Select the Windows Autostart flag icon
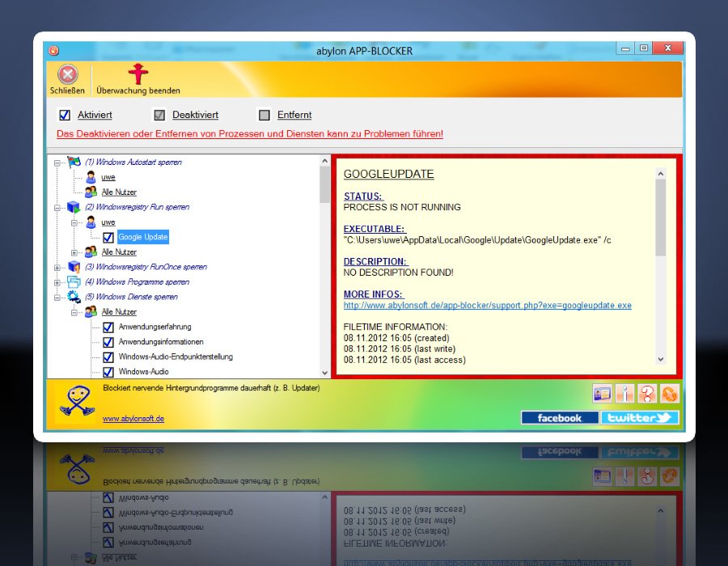Viewport: 728px width, 566px height. point(74,163)
